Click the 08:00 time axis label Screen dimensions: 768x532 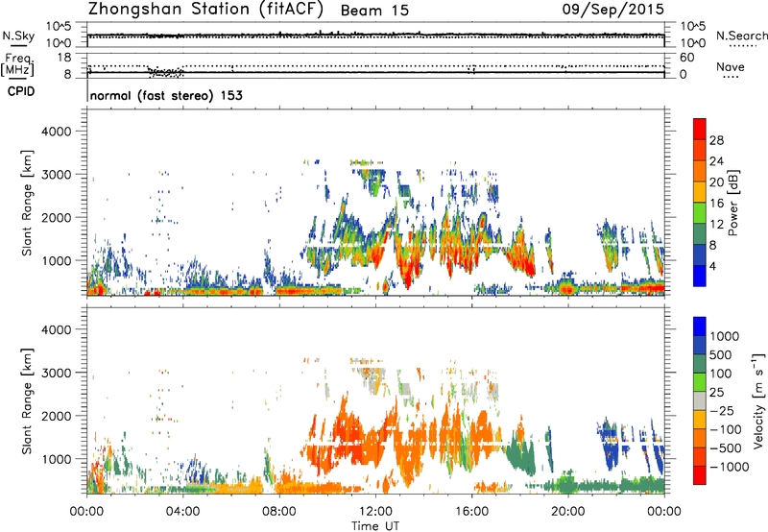coord(279,512)
